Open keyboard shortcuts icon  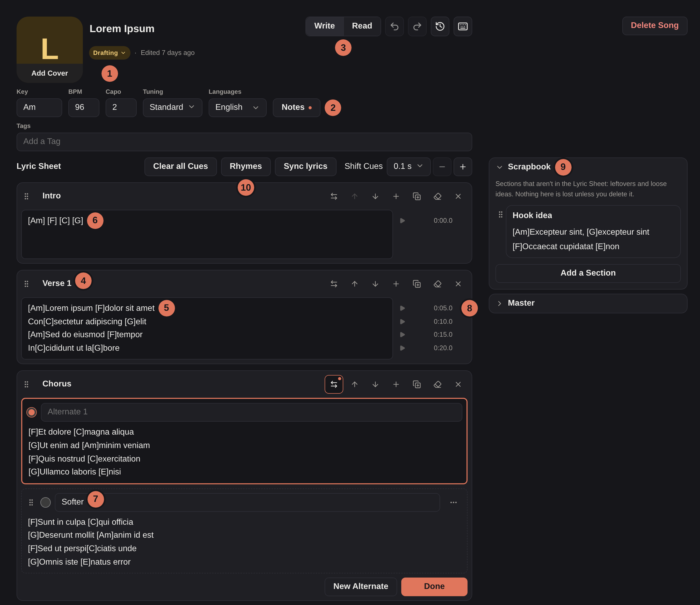463,26
